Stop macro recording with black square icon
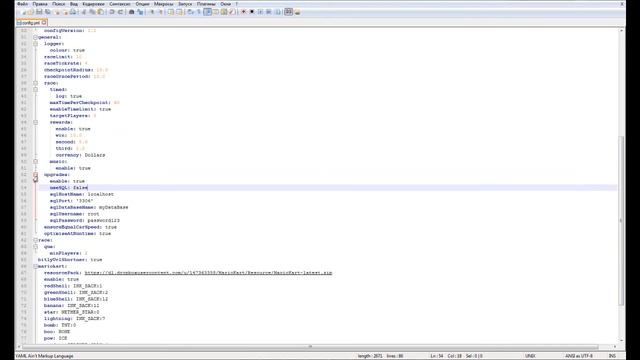Image resolution: width=640 pixels, height=360 pixels. coord(252,12)
